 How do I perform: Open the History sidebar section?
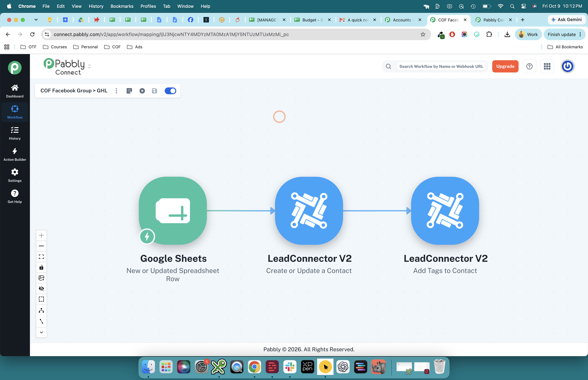(x=15, y=133)
